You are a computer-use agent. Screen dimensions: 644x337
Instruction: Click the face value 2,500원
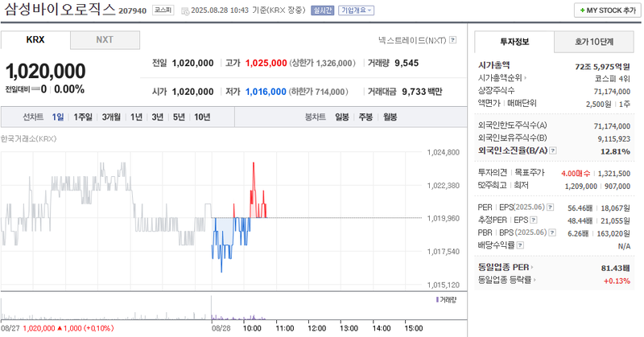tap(598, 105)
